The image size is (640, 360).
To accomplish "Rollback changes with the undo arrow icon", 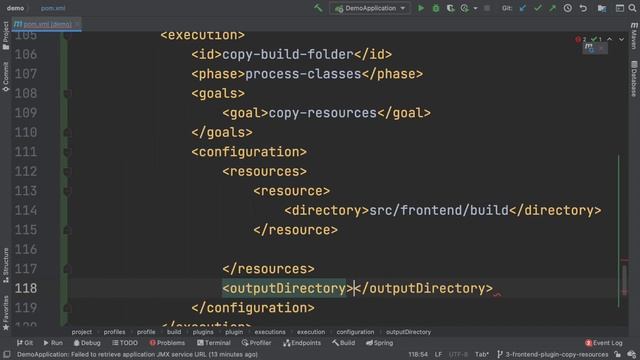I will coord(583,8).
